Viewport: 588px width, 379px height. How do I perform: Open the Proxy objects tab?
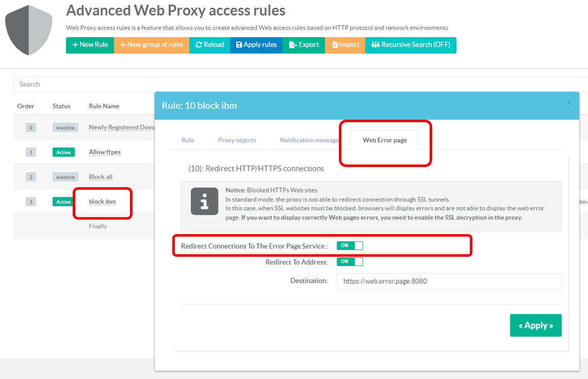pyautogui.click(x=237, y=140)
